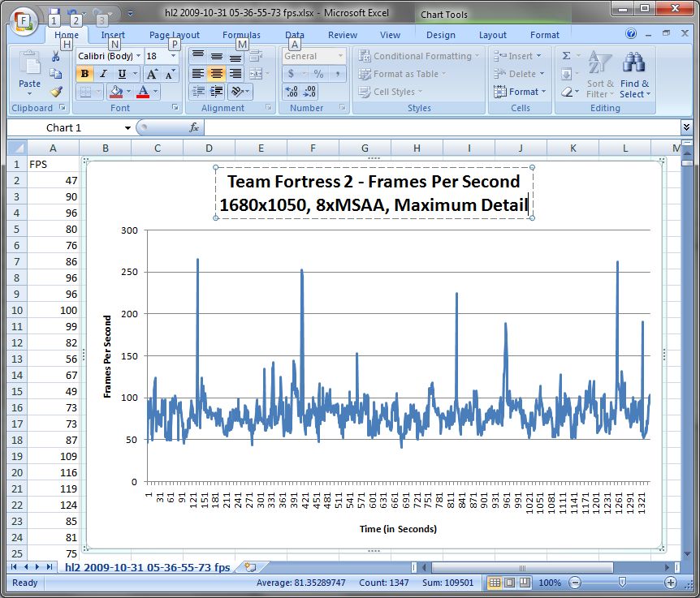Click the Decrease Decimal icon
This screenshot has height=598, width=700.
pyautogui.click(x=310, y=92)
